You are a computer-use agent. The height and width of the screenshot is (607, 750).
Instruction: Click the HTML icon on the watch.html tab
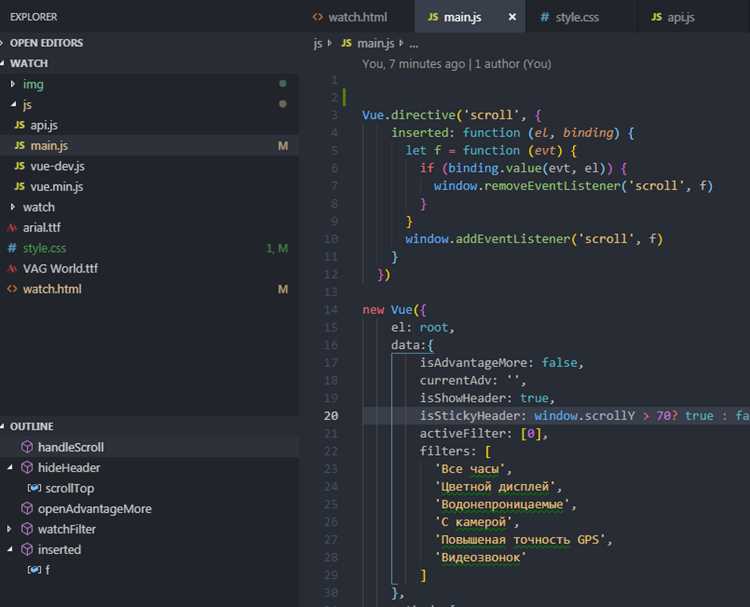[318, 17]
